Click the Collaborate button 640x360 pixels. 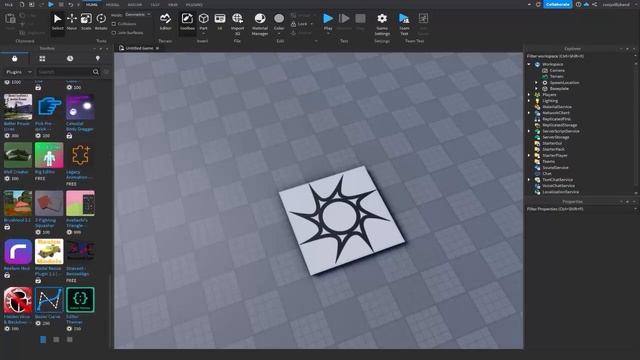[x=558, y=4]
